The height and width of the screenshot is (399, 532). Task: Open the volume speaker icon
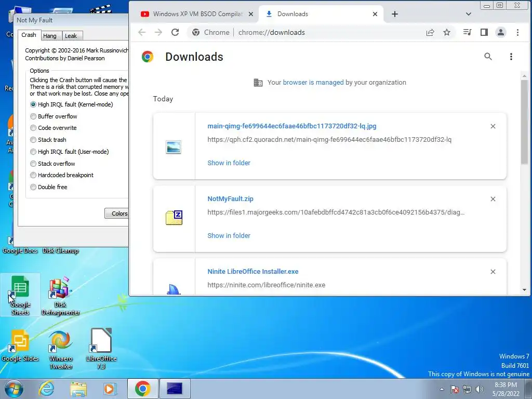[x=480, y=389]
